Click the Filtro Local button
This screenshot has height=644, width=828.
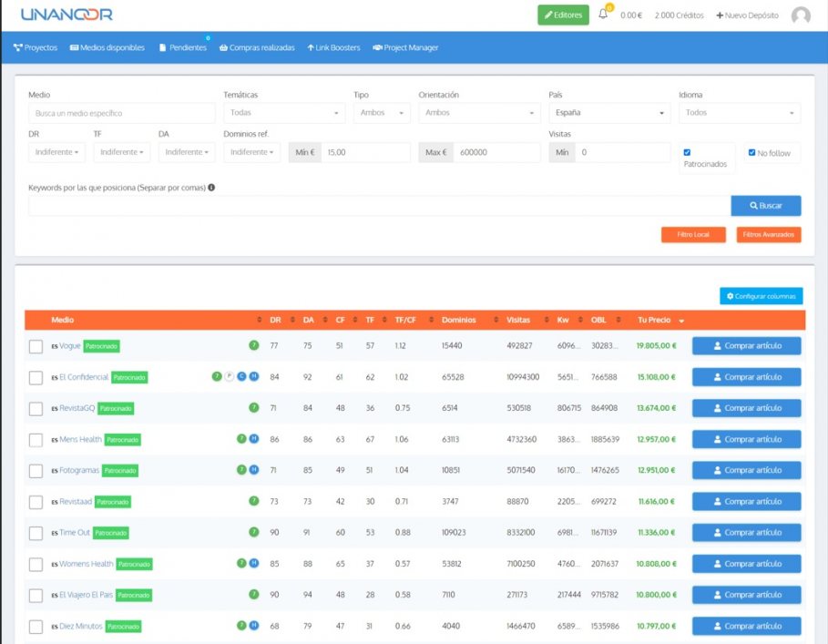(x=693, y=234)
